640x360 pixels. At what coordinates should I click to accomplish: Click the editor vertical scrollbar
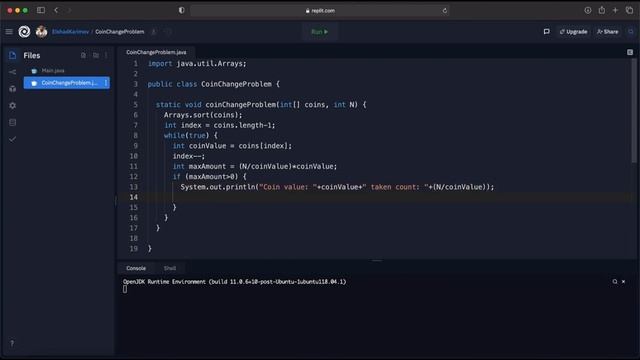click(x=634, y=110)
